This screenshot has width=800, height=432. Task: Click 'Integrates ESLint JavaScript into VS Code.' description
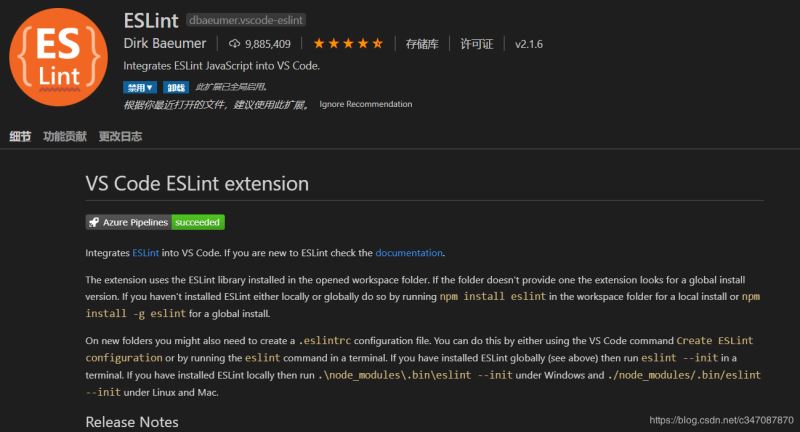221,66
